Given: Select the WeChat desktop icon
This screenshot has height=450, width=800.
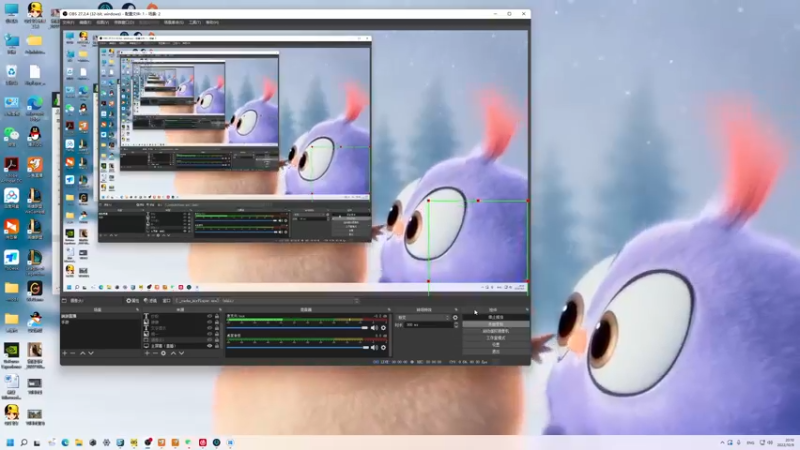Looking at the screenshot, I should pos(11,138).
